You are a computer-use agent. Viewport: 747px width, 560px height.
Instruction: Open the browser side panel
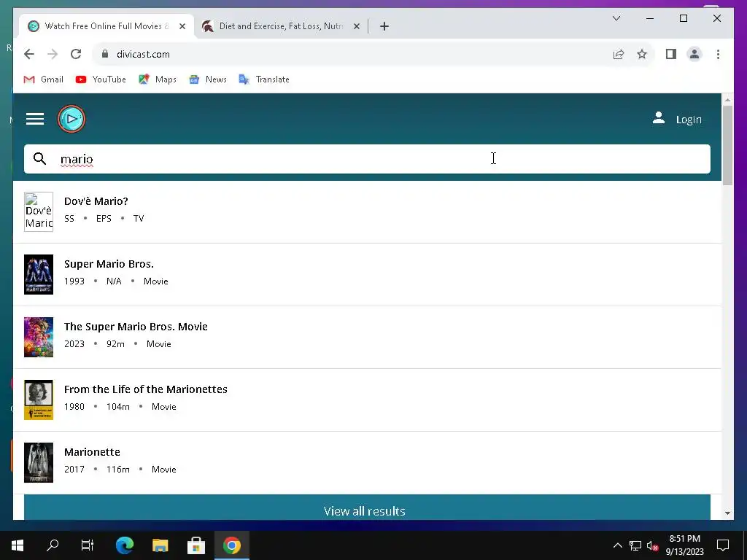[x=671, y=54]
